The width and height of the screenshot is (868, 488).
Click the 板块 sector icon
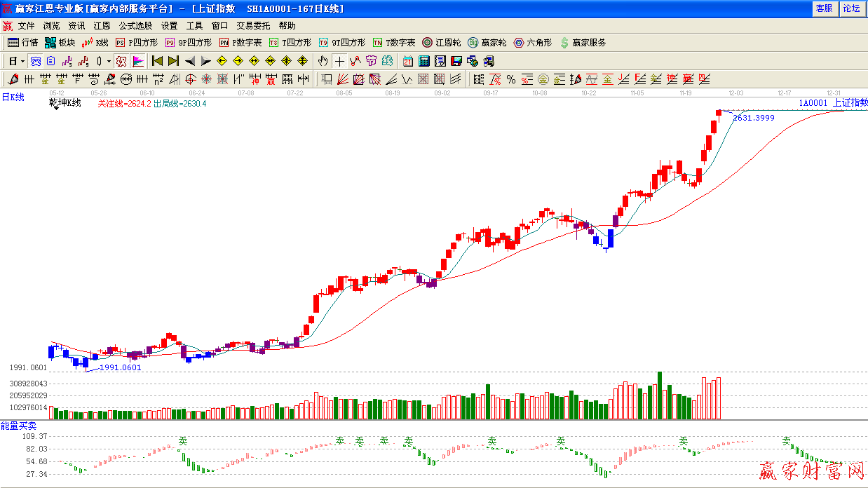pyautogui.click(x=60, y=43)
